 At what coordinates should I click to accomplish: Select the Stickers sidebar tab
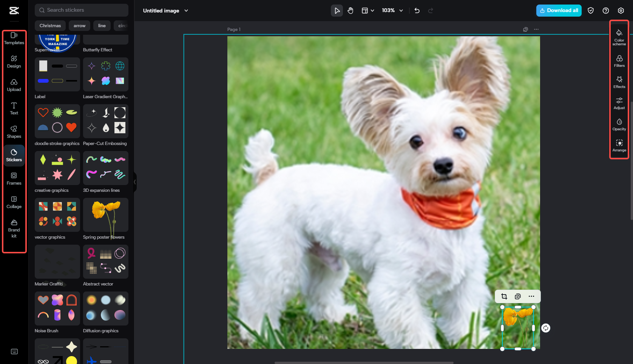tap(14, 156)
